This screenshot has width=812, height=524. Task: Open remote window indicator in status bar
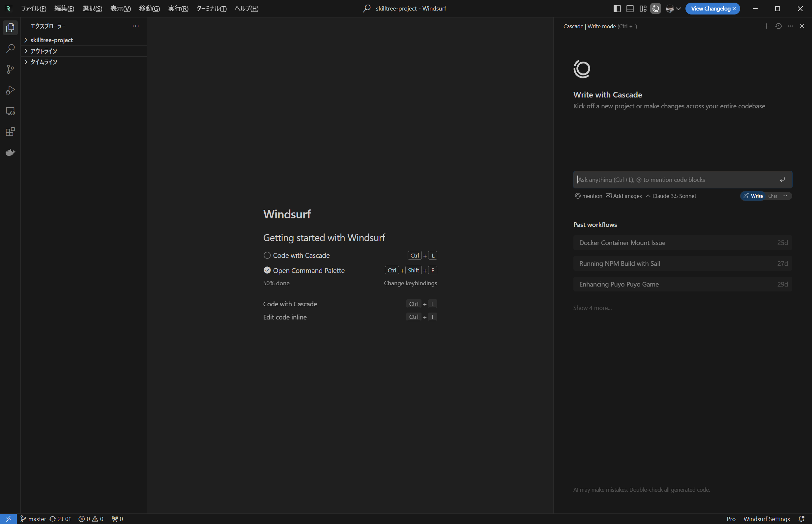[8, 518]
